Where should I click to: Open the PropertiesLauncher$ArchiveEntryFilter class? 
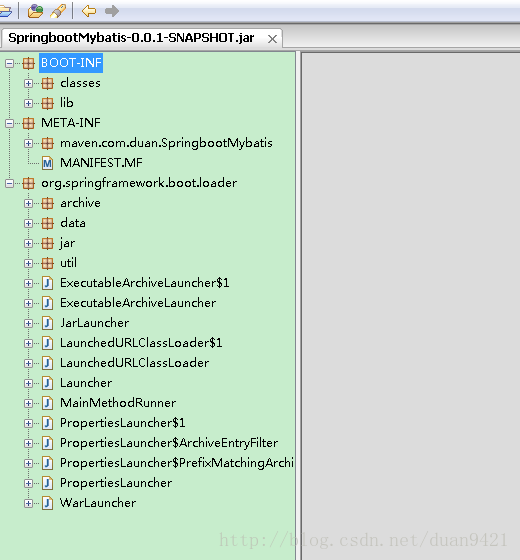tap(169, 443)
